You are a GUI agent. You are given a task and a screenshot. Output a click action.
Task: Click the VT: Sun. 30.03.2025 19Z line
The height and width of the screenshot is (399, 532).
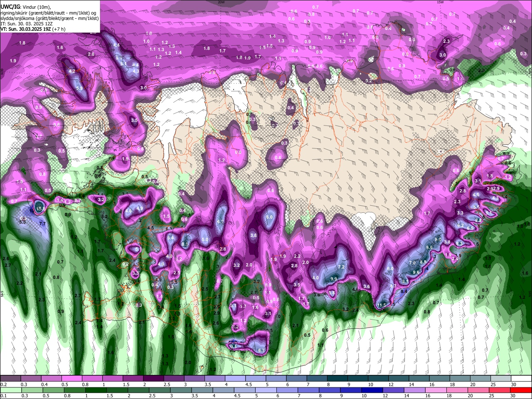pos(25,29)
